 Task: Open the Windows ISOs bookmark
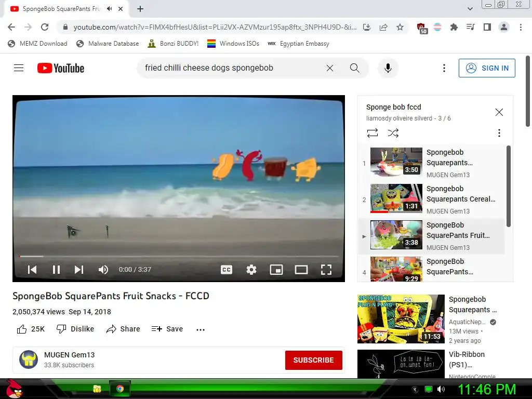click(x=233, y=44)
